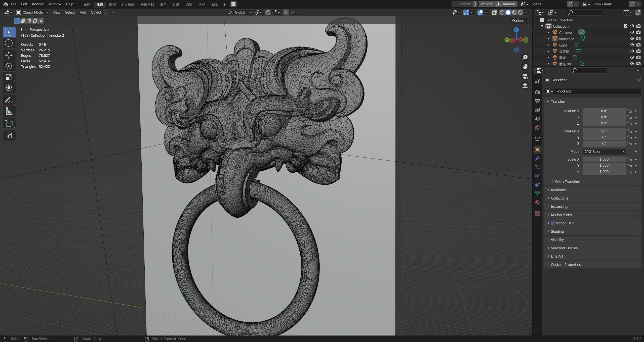The height and width of the screenshot is (342, 644).
Task: Switch to the 雕刻 workspace tab
Action: point(112,5)
